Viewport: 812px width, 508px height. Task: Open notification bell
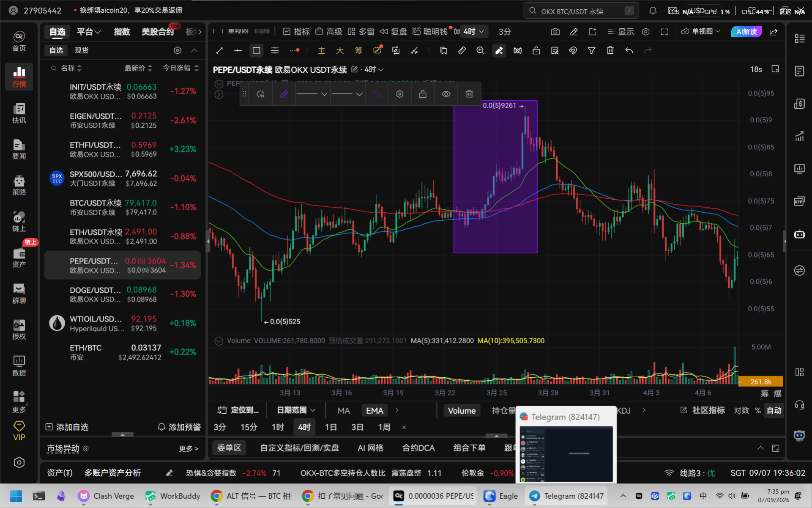tap(653, 11)
